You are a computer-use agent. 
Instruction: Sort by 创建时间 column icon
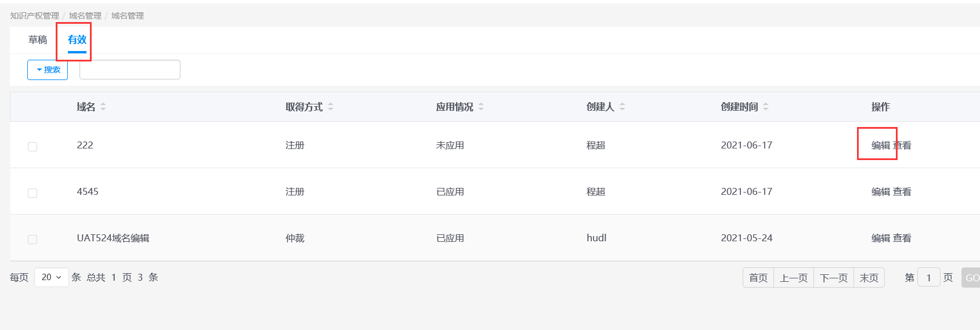point(766,107)
